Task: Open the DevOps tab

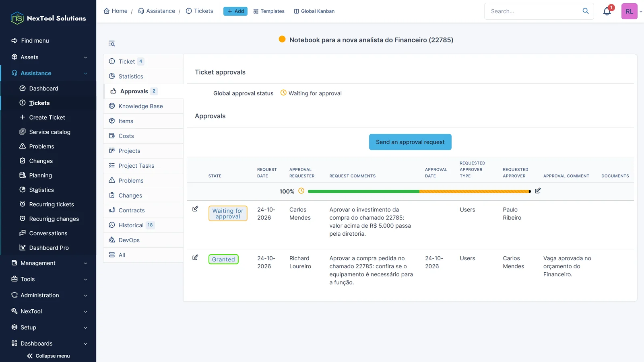Action: pyautogui.click(x=143, y=240)
